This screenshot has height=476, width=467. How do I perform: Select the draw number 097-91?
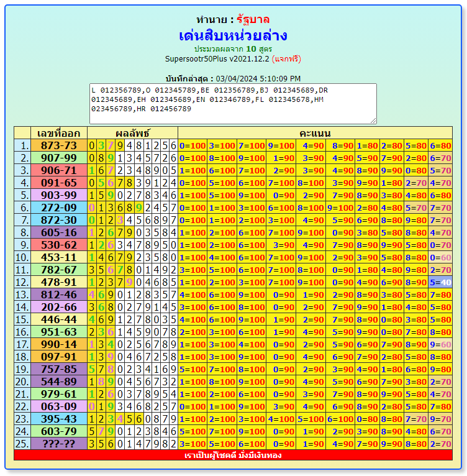(x=59, y=357)
